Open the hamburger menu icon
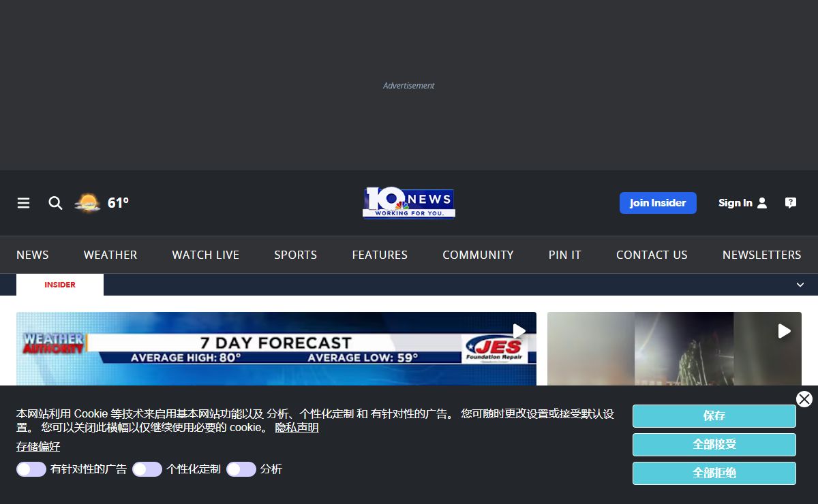818x504 pixels. point(24,203)
